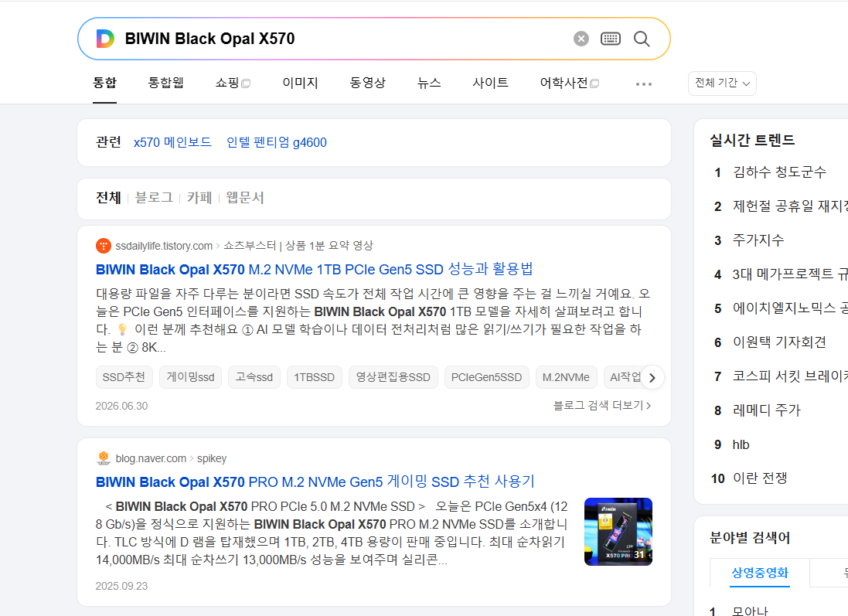Click the spikey blog author name

pos(212,458)
